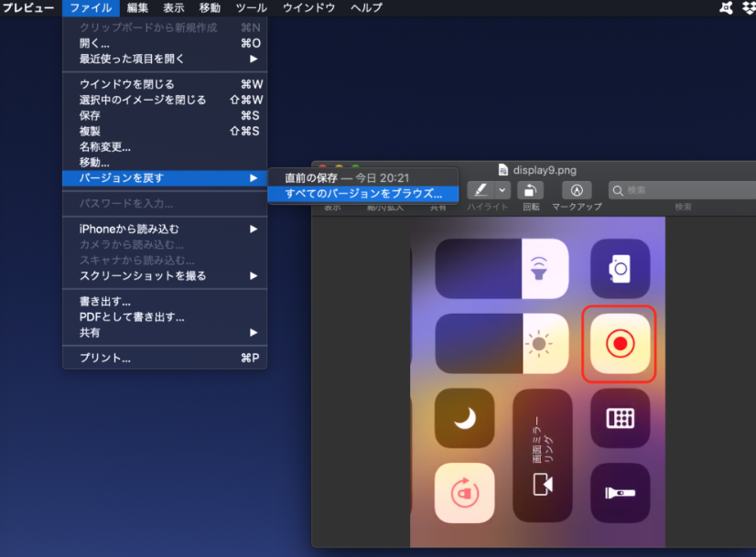Click the Do Not Disturb moon tile
Screen dimensions: 756x557
464,418
